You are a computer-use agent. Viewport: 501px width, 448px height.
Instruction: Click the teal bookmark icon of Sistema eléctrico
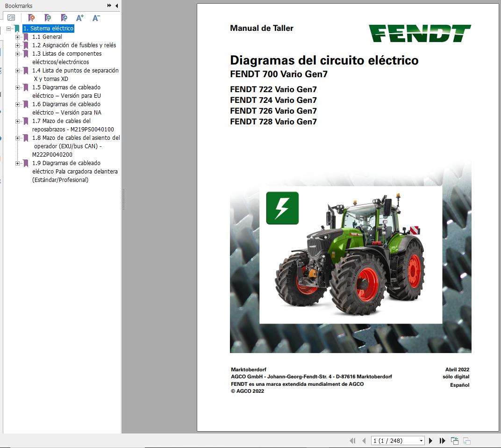pyautogui.click(x=17, y=29)
